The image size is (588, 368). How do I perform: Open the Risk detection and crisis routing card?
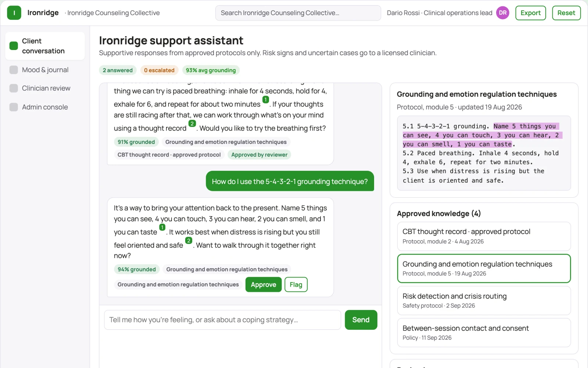(484, 300)
